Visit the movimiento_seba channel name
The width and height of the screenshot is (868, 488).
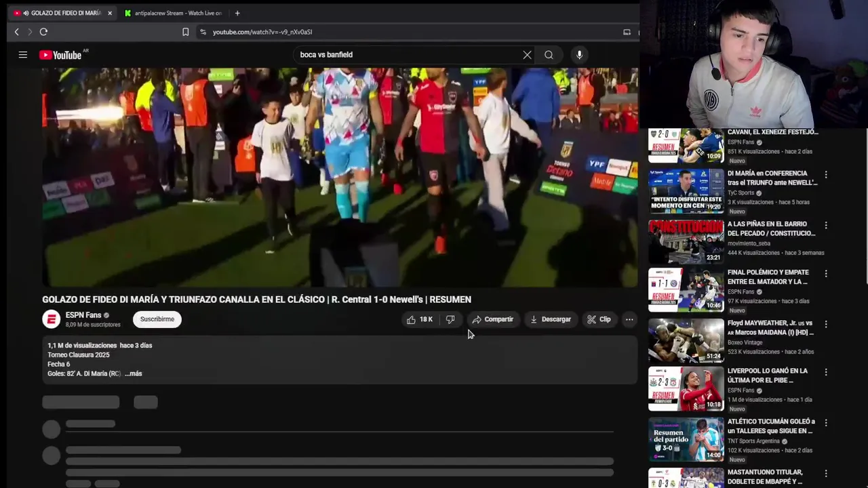click(749, 243)
